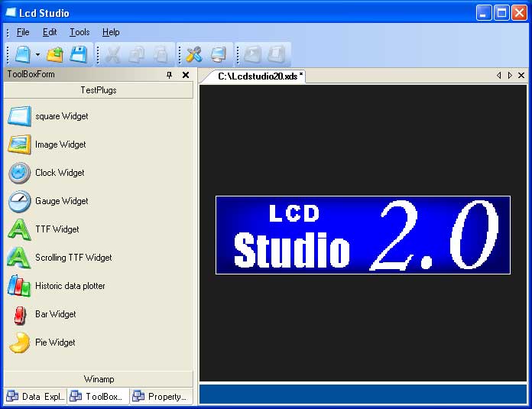This screenshot has width=532, height=409.
Task: Click the Save floppy disk icon
Action: point(79,54)
